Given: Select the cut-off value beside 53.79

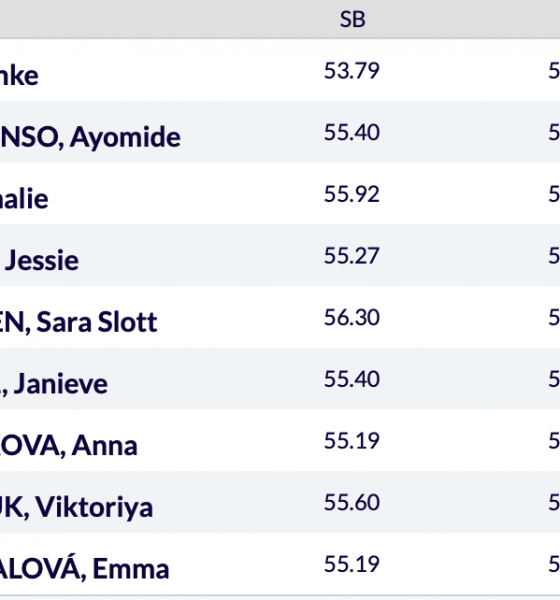Looking at the screenshot, I should (x=554, y=71).
